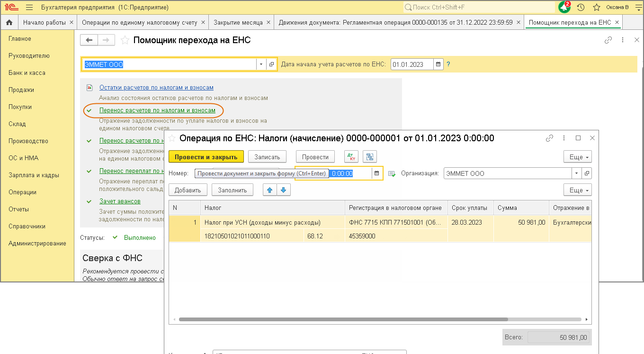
Task: Open the Администрирование section
Action: pos(37,243)
